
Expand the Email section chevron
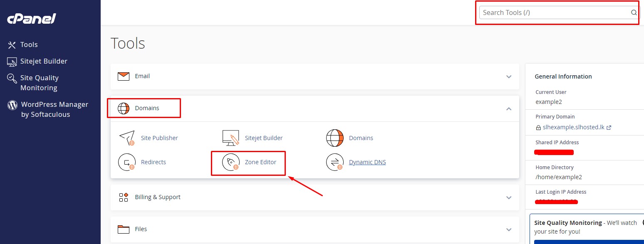(x=508, y=76)
